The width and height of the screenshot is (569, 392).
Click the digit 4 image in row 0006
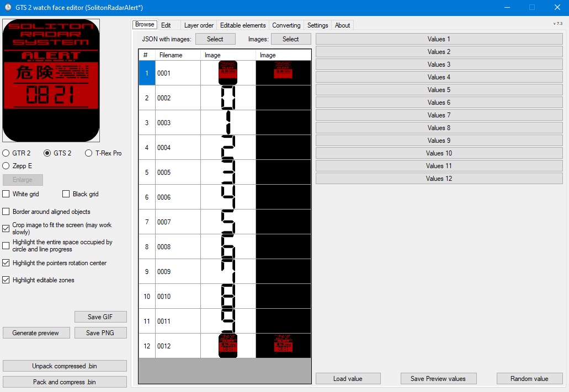[x=228, y=197]
